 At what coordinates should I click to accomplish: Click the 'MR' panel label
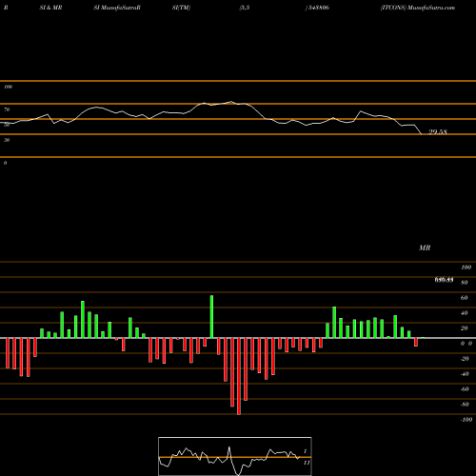(425, 248)
